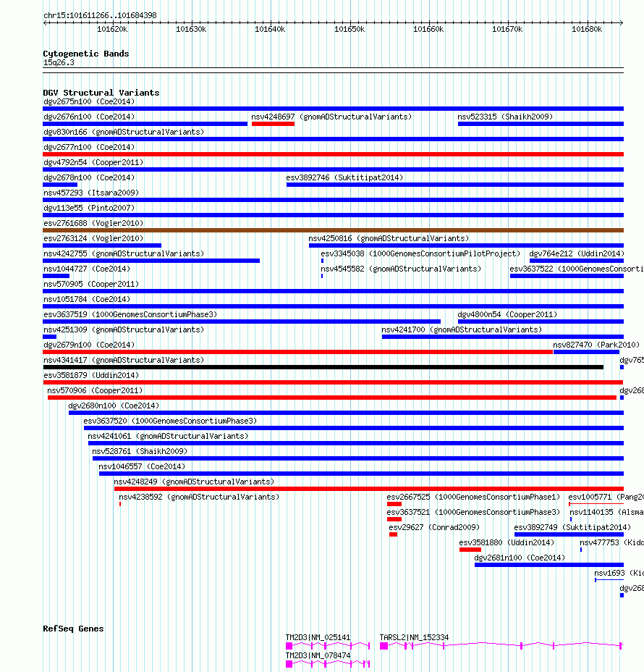Open nsv4250816 gnomAD variant label

click(x=389, y=238)
